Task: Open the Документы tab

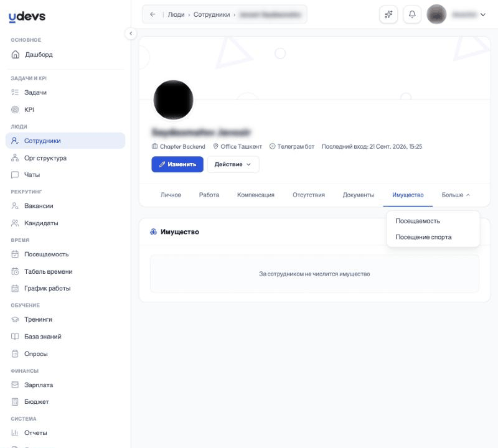Action: (359, 195)
